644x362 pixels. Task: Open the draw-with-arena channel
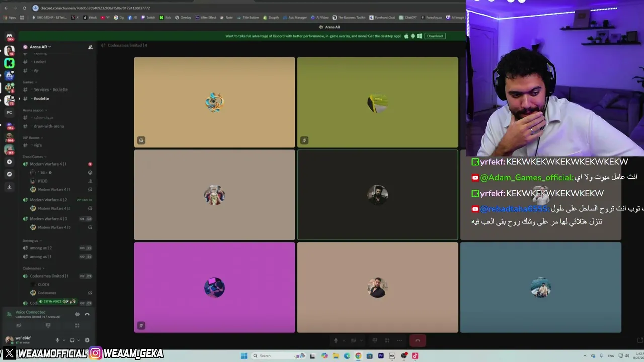tap(58, 126)
